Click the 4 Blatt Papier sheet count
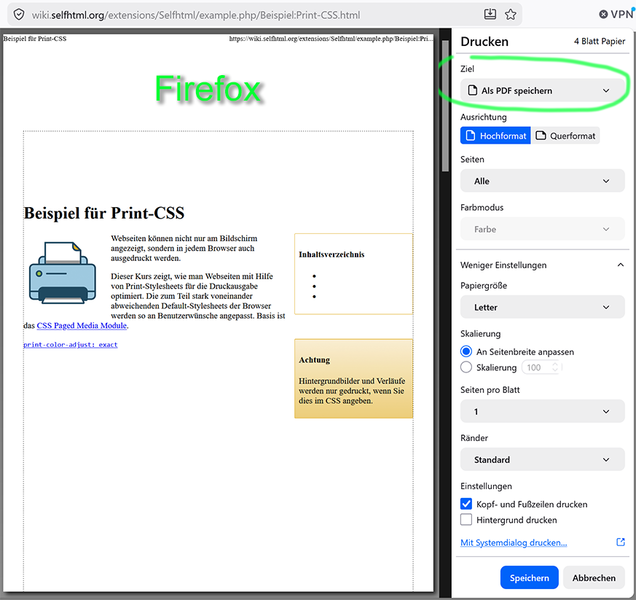Viewport: 636px width, 600px height. coord(599,41)
